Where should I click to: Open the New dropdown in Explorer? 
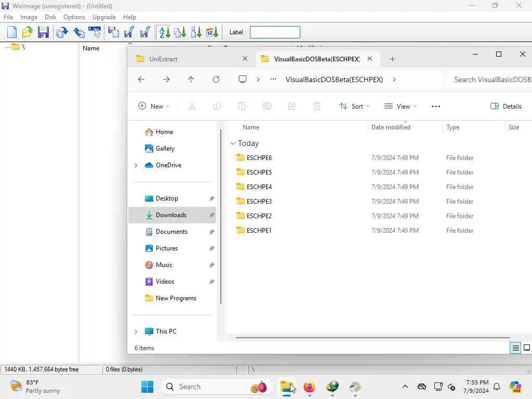pyautogui.click(x=154, y=106)
